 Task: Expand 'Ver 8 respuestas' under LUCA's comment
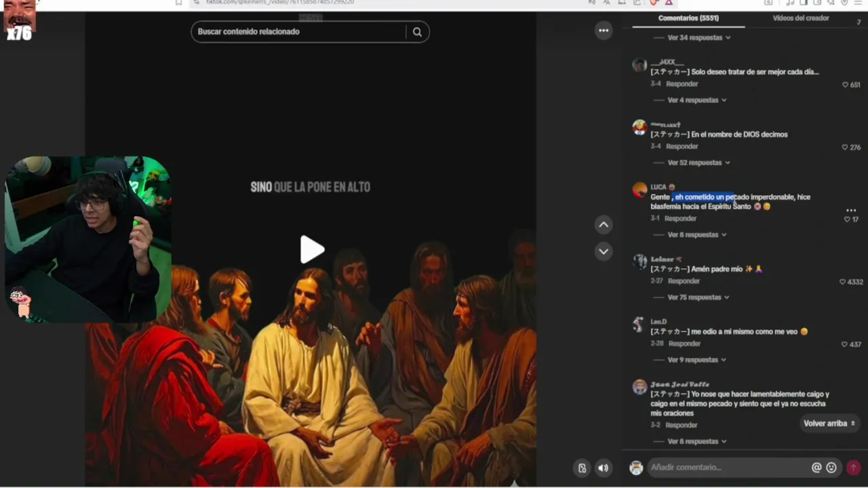click(696, 235)
